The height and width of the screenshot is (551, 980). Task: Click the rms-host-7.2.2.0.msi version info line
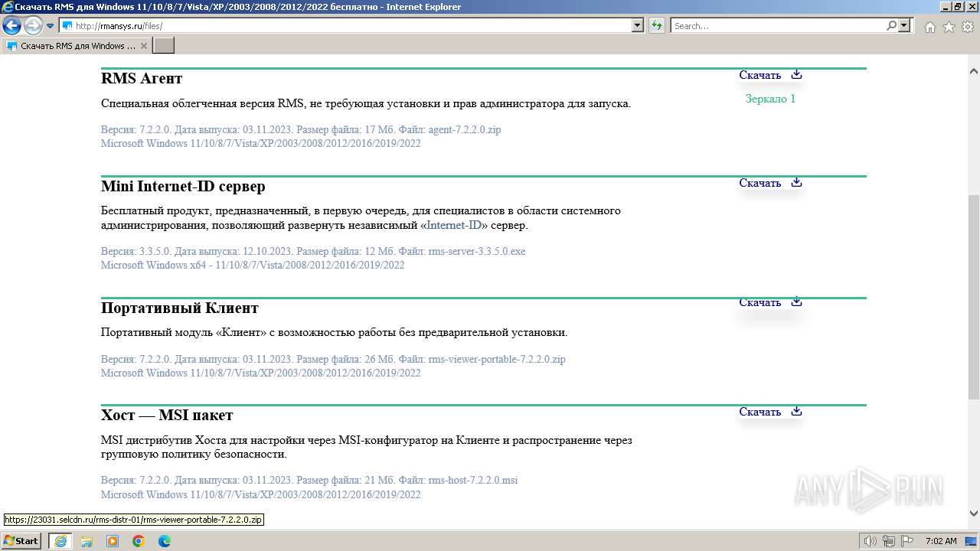coord(309,480)
